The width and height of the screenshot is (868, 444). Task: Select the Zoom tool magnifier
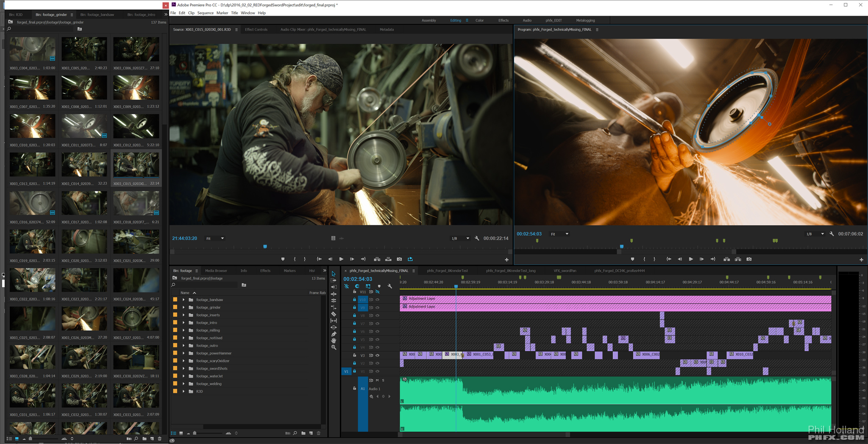tap(334, 347)
